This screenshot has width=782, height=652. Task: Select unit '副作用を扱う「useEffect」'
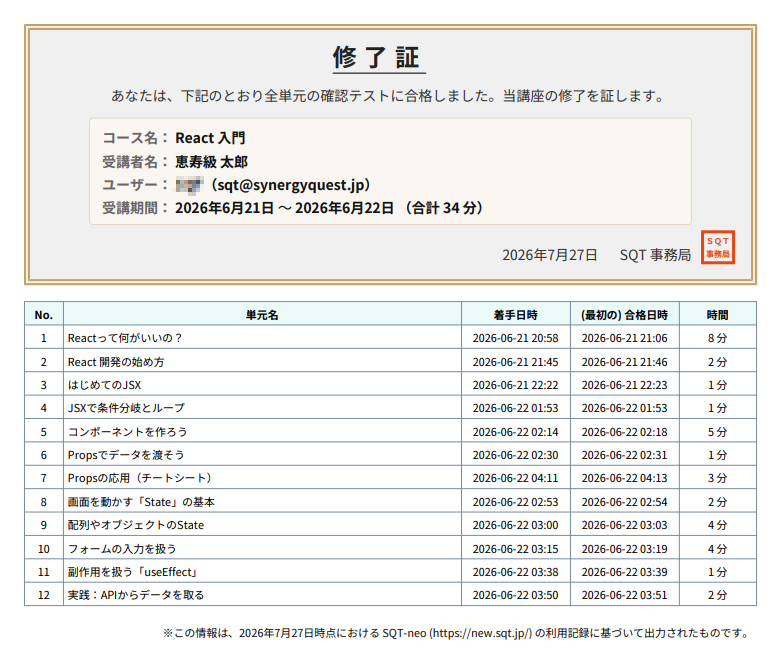point(133,572)
